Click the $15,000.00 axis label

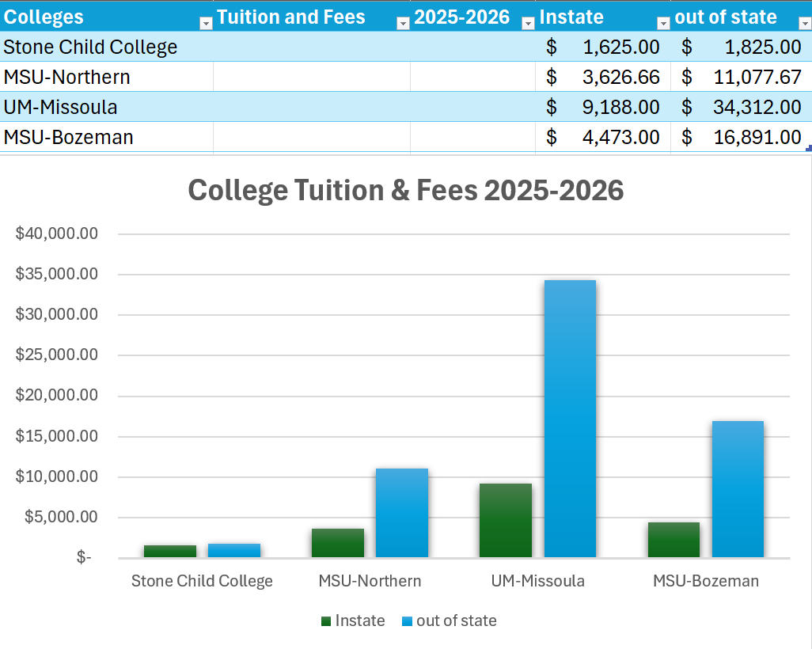coord(56,435)
